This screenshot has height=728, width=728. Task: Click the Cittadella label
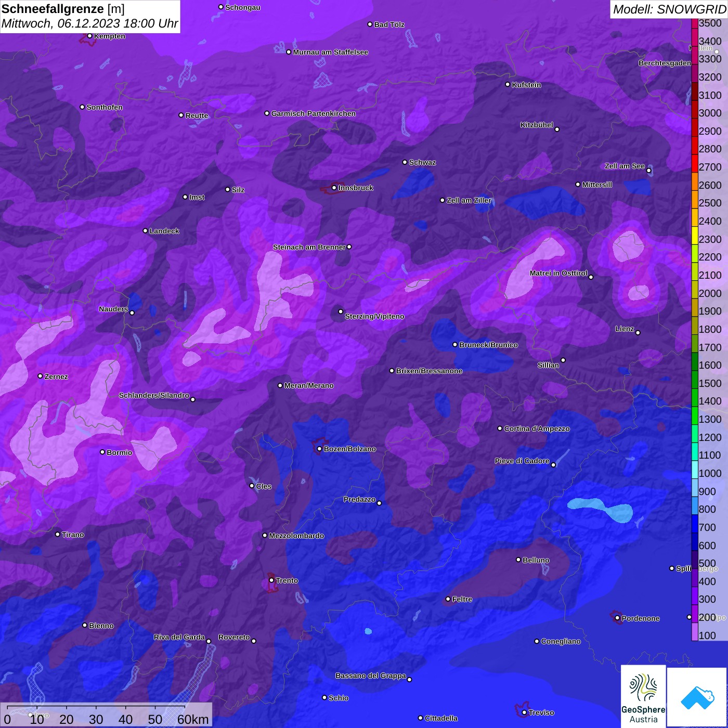point(441,718)
